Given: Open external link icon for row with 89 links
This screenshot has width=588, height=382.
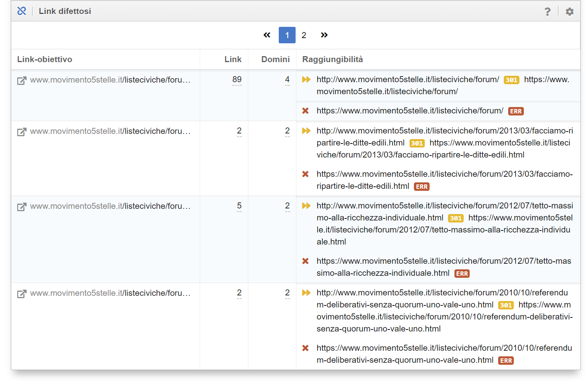Looking at the screenshot, I should [22, 81].
